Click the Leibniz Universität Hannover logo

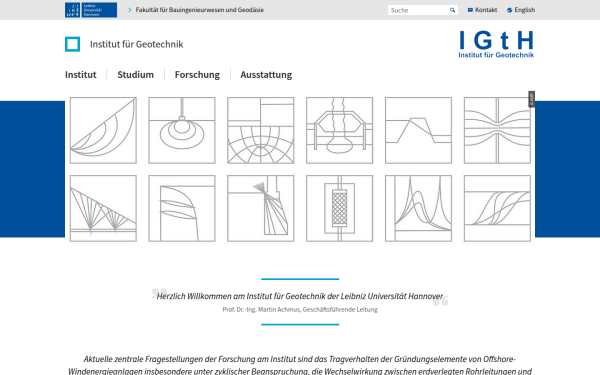click(91, 10)
